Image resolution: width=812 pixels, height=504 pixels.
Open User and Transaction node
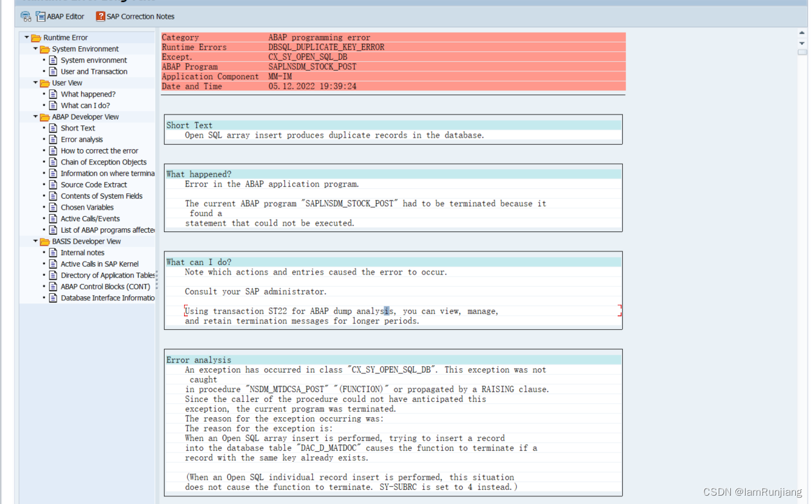(x=94, y=71)
